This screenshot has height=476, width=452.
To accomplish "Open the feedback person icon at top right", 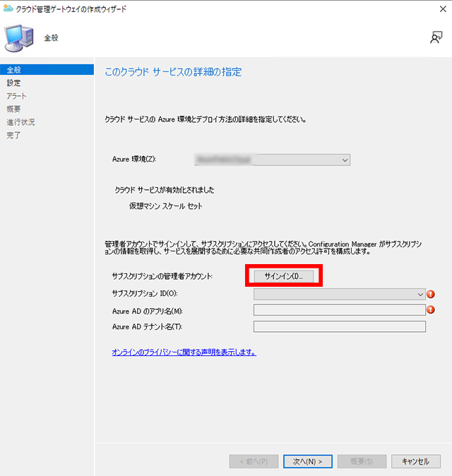I will (x=436, y=38).
